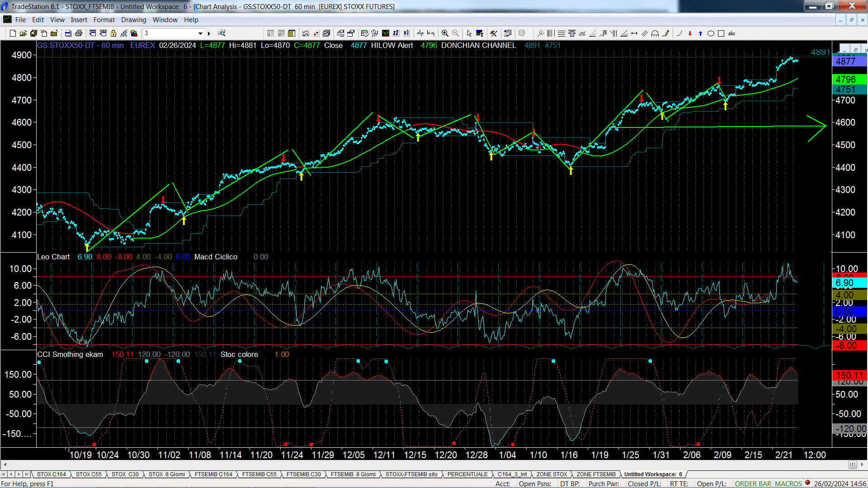Click the horizontal scrollbar left arrow
Image resolution: width=868 pixels, height=488 pixels.
pyautogui.click(x=5, y=465)
